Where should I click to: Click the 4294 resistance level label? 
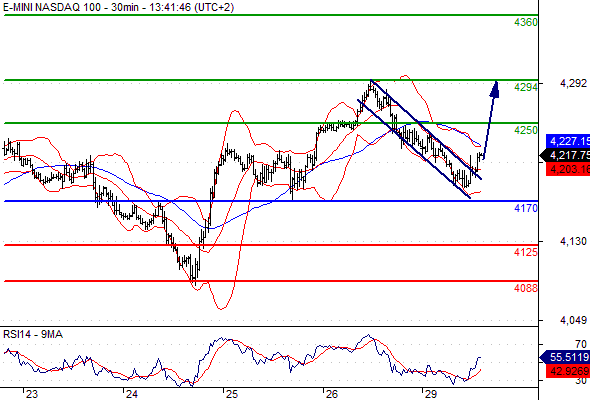coord(526,87)
